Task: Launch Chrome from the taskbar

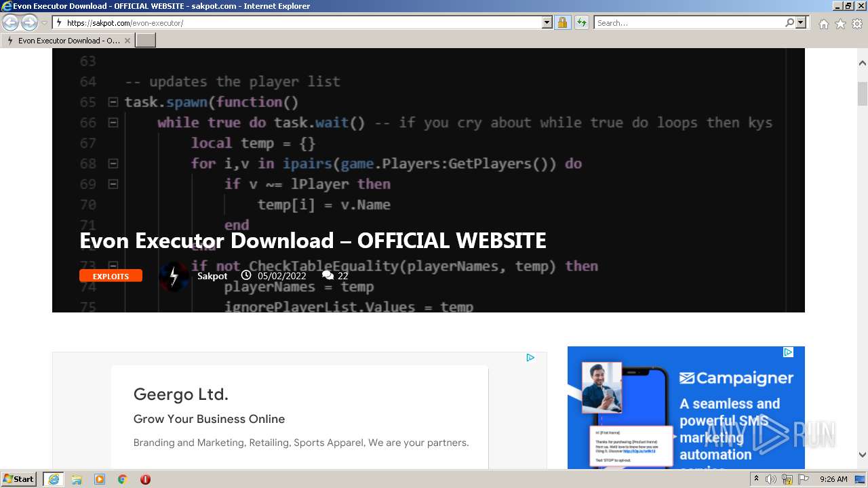Action: click(123, 479)
